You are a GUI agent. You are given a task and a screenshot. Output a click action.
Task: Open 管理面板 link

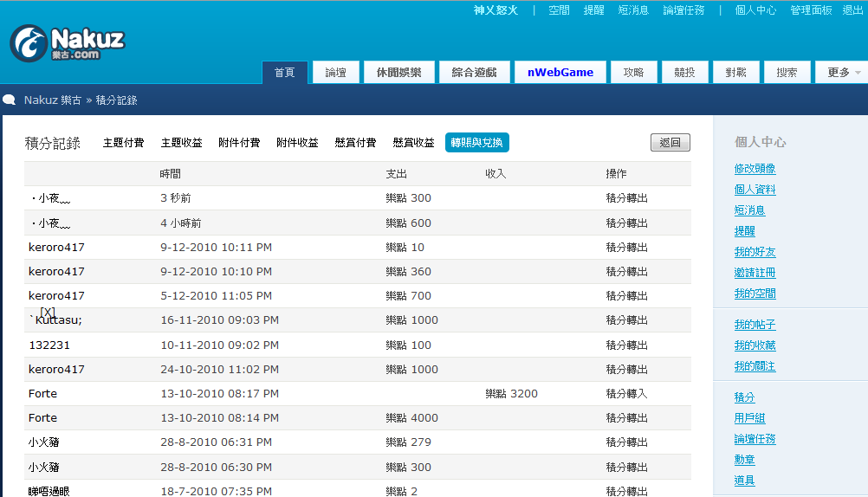point(811,10)
